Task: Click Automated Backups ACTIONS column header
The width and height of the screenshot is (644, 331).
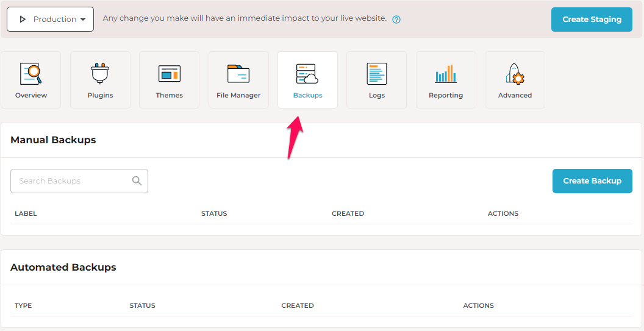Action: pyautogui.click(x=479, y=305)
